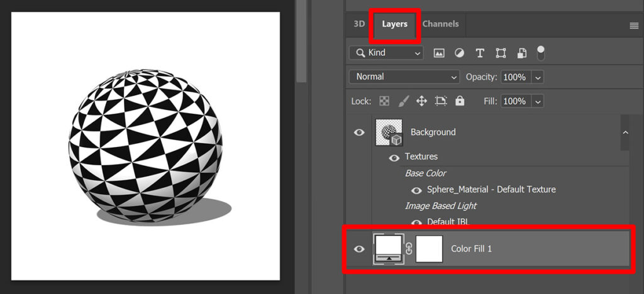The image size is (644, 294).
Task: Hide Sphere_Material Default Texture
Action: click(416, 190)
